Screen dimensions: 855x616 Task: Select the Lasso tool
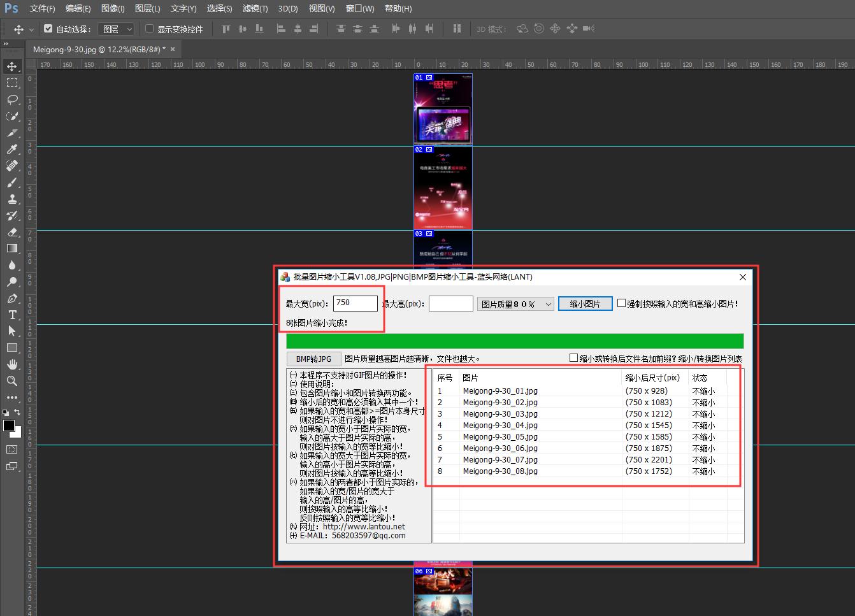point(13,99)
